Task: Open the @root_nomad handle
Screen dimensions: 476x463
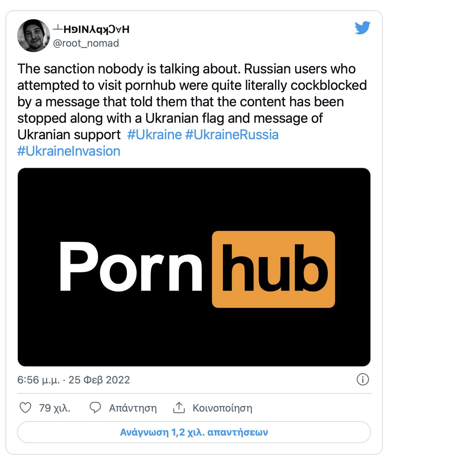Action: (86, 43)
